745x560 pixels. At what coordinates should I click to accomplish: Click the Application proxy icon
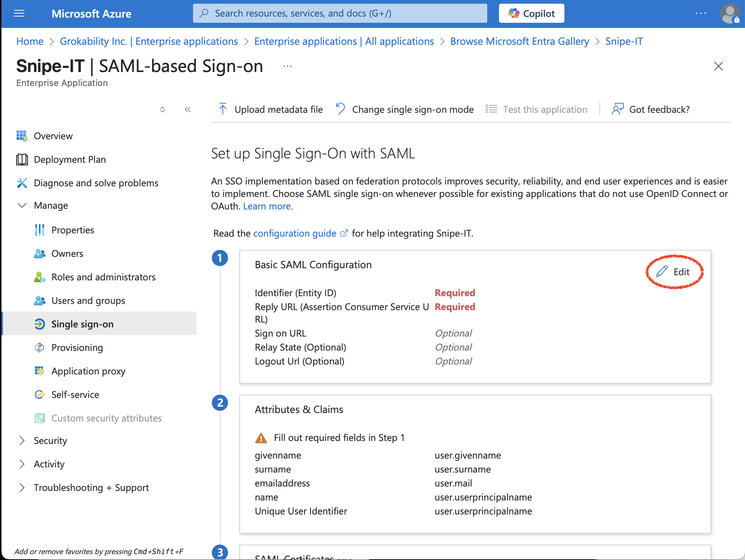[x=39, y=371]
